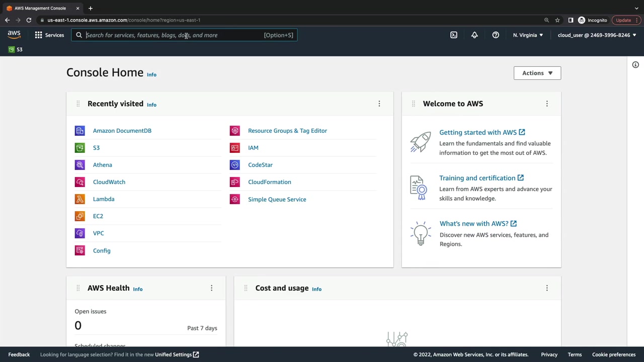This screenshot has height=362, width=644.
Task: Open the Terms link in the footer
Action: click(575, 354)
